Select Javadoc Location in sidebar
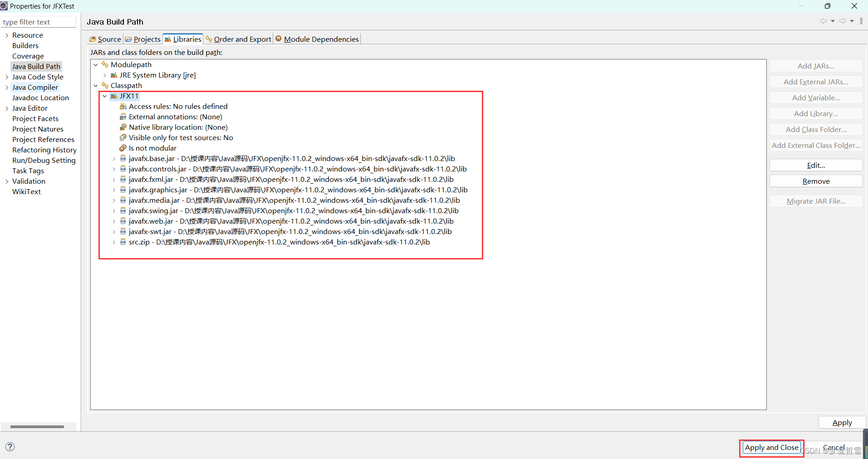The image size is (868, 459). click(40, 98)
